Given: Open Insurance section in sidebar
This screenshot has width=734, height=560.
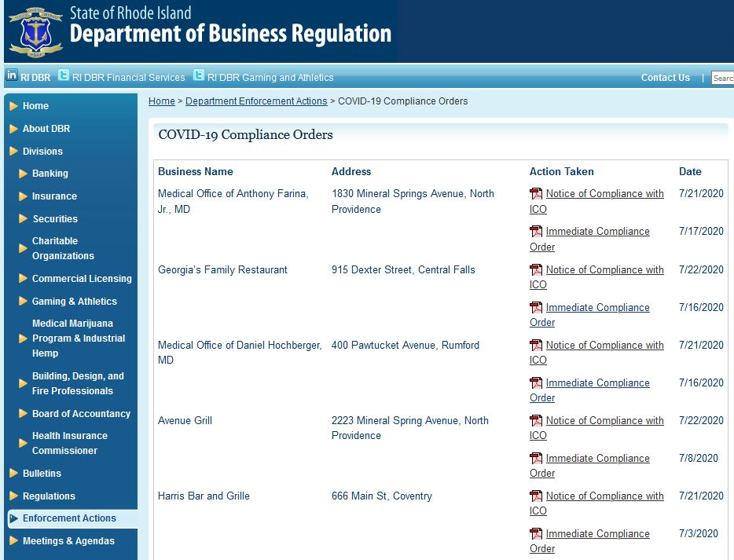Looking at the screenshot, I should tap(54, 196).
